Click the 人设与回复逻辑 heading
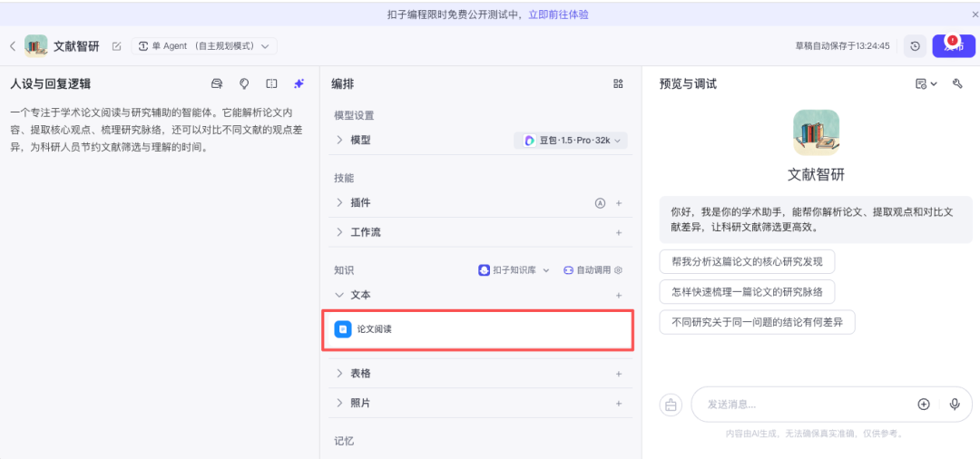The width and height of the screenshot is (980, 459). 51,84
